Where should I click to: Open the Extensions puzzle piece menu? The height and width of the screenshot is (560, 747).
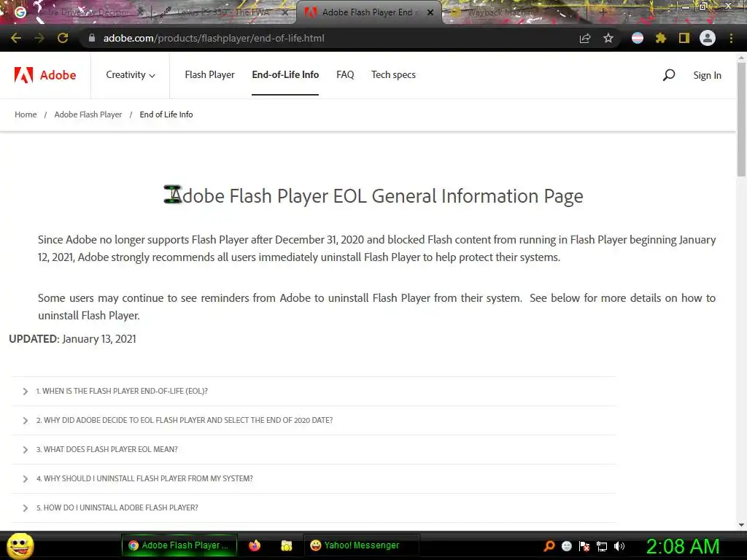pos(661,38)
